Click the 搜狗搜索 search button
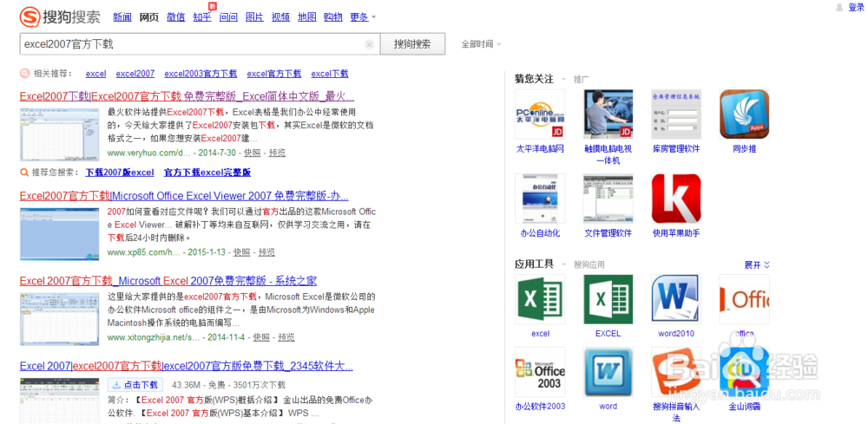This screenshot has height=424, width=868. coord(412,44)
